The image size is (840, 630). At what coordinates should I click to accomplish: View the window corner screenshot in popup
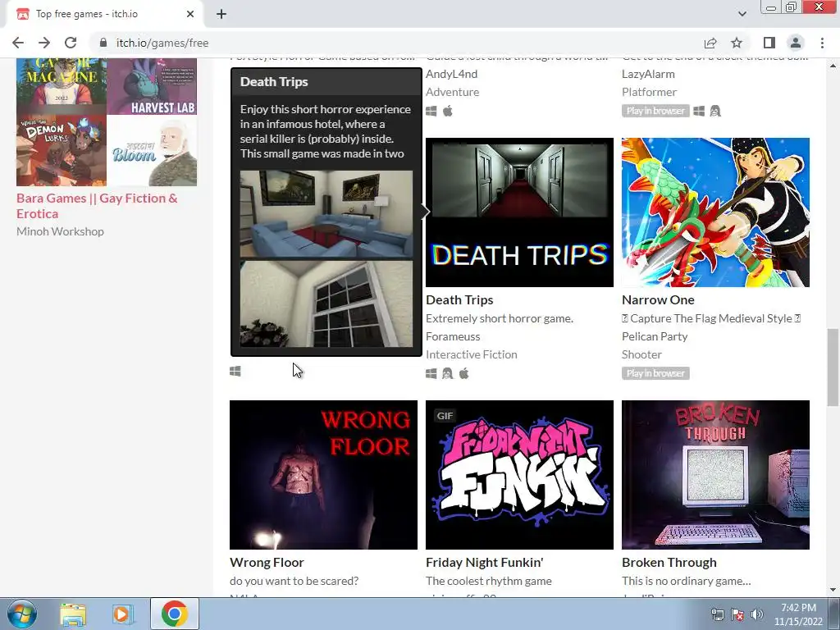click(326, 304)
